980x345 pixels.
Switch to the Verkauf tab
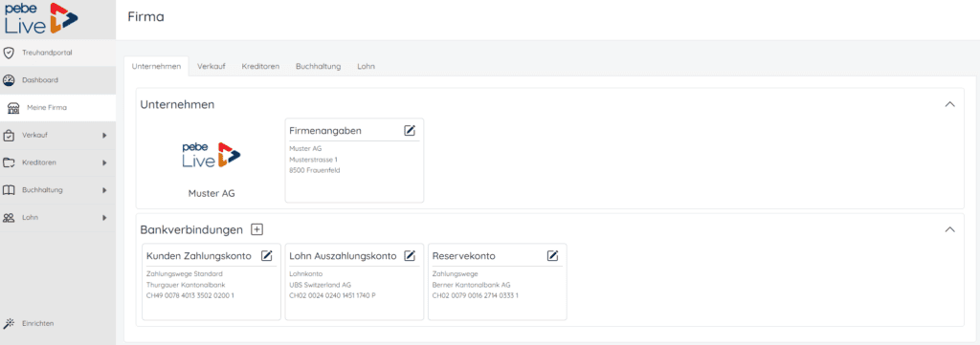tap(212, 66)
